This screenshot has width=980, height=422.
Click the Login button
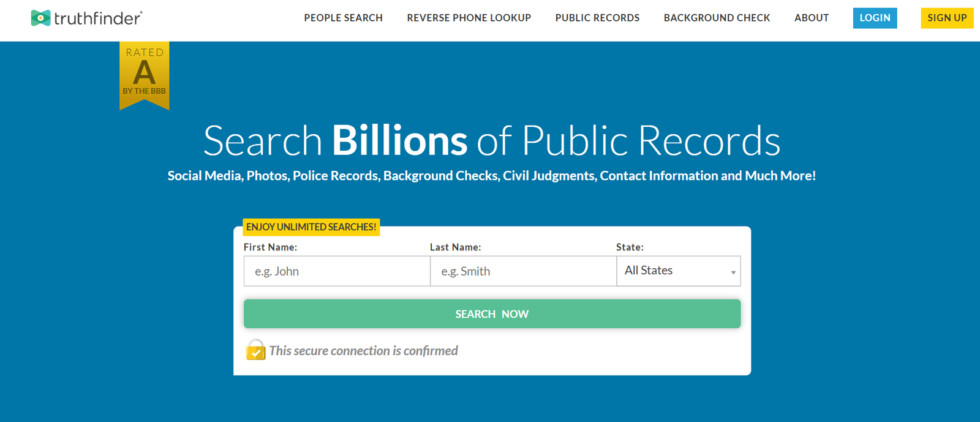(x=875, y=18)
